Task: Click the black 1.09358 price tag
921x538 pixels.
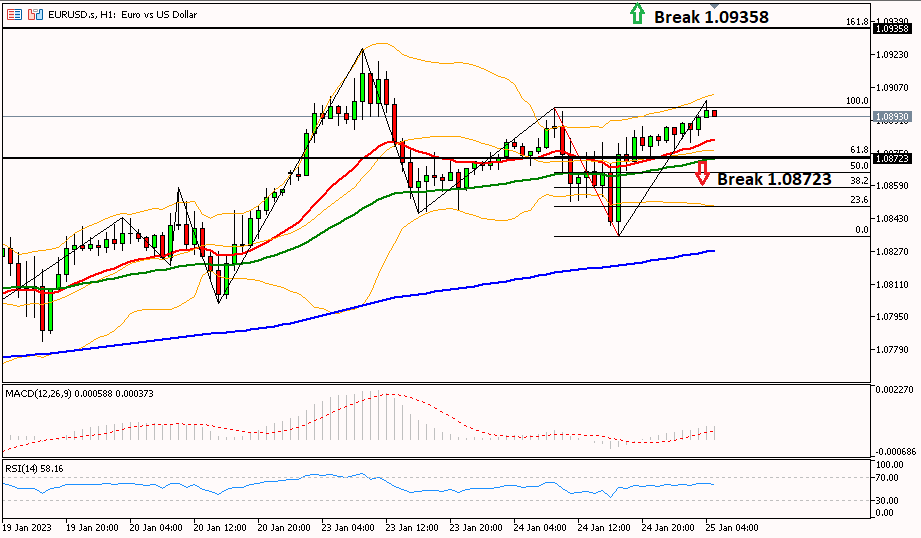Action: (x=892, y=28)
